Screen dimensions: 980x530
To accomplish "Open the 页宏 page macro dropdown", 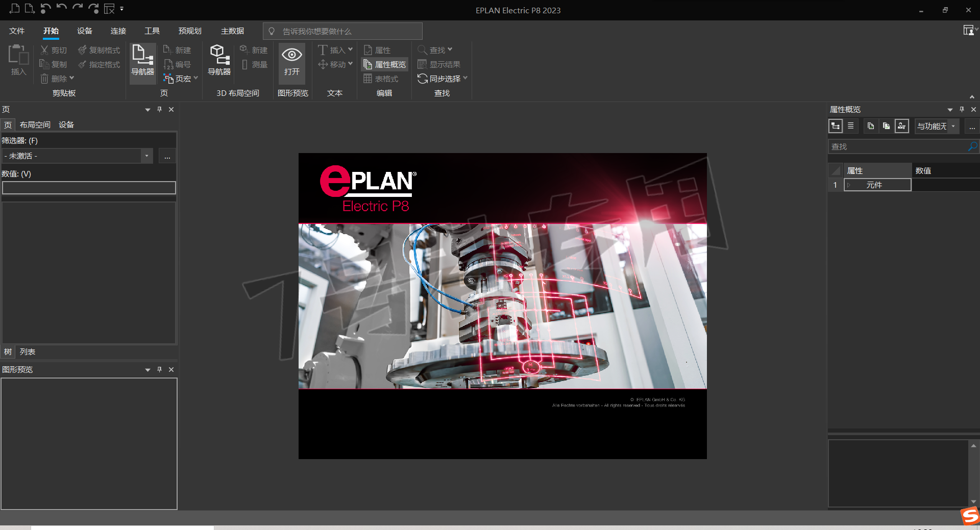I will pos(195,78).
